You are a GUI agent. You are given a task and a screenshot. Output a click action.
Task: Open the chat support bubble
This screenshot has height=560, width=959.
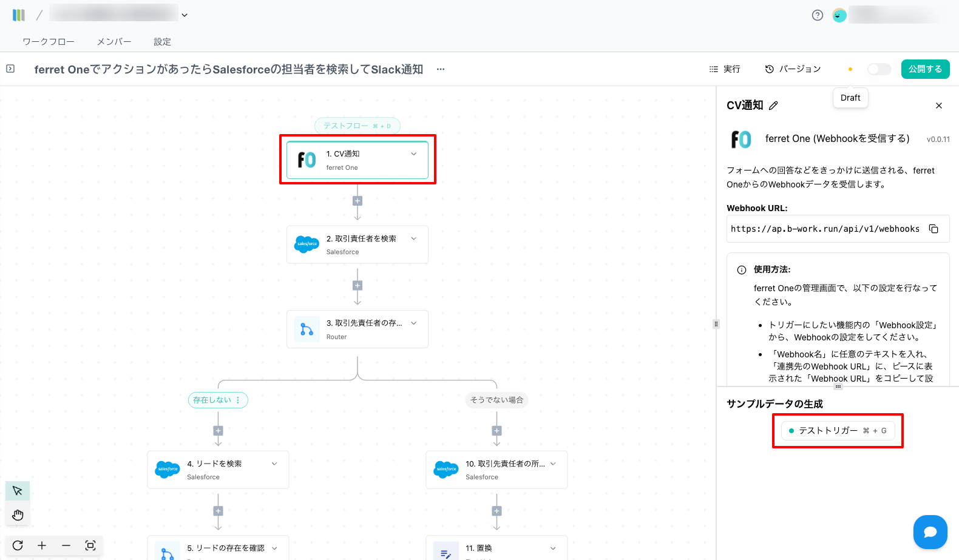pos(930,532)
